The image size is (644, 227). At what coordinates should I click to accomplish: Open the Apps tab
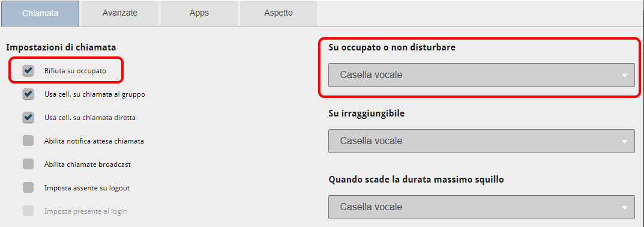(x=199, y=13)
